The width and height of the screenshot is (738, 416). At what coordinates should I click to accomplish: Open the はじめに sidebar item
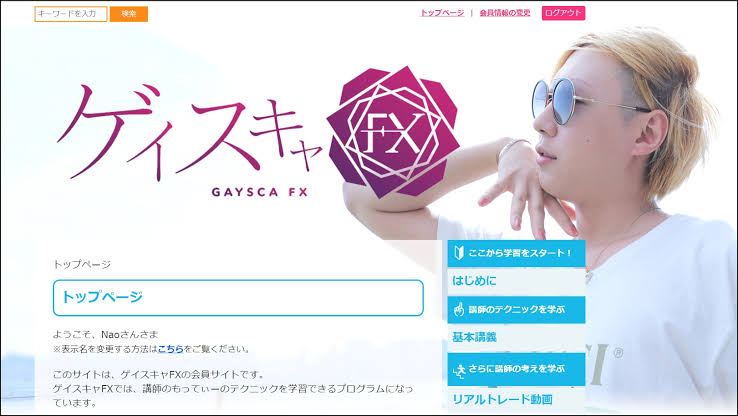coord(474,281)
